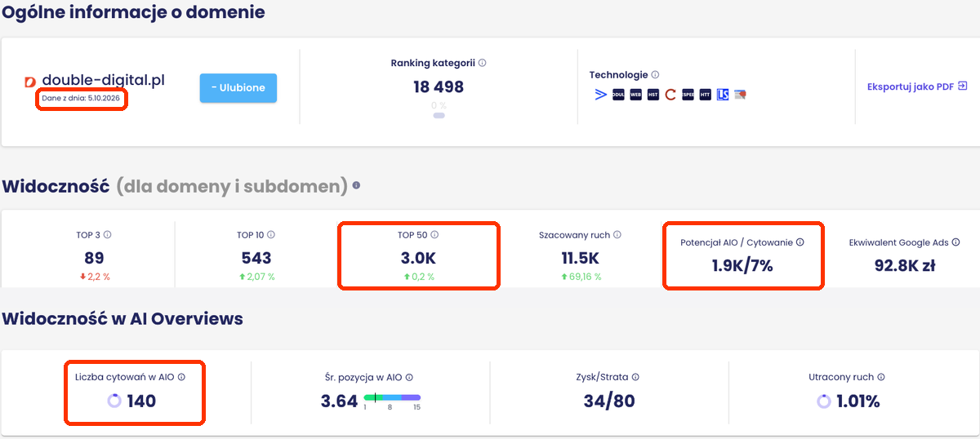This screenshot has width=980, height=439.
Task: Click the Utracony ruch value 1.01%
Action: coord(857,401)
